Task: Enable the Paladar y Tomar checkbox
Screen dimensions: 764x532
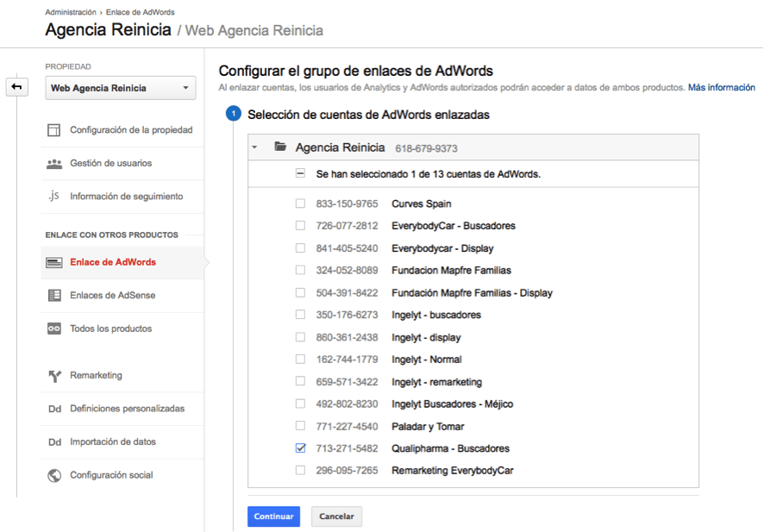Action: pos(300,426)
